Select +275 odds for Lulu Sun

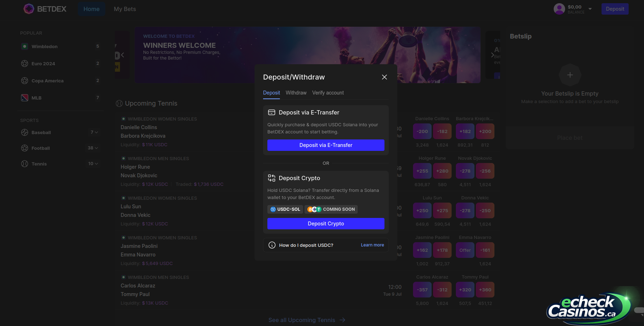tap(442, 210)
